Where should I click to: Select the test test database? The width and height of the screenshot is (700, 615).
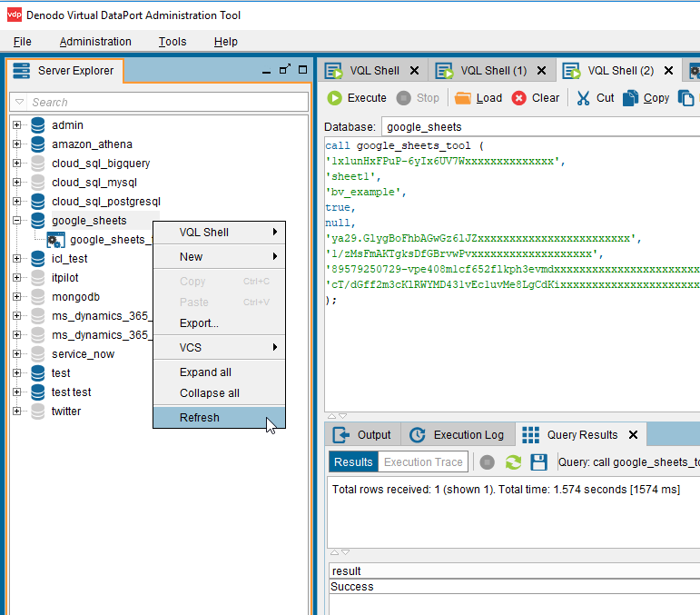click(x=71, y=392)
